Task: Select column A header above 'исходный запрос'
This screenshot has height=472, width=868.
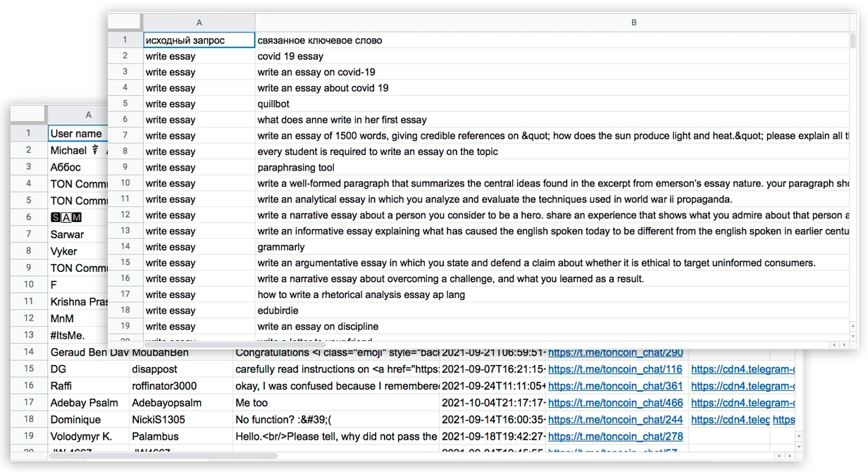Action: coord(199,23)
